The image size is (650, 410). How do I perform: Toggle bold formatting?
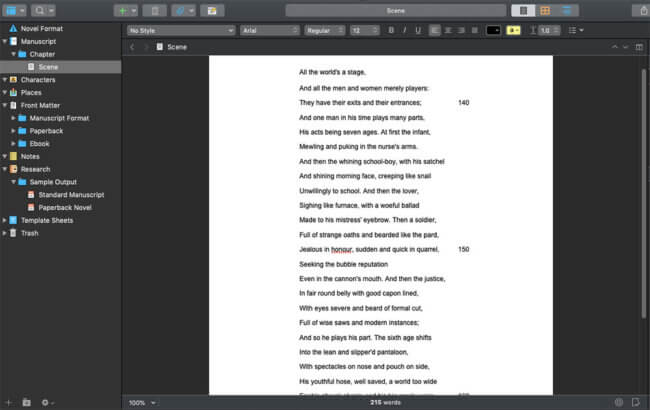pyautogui.click(x=390, y=30)
